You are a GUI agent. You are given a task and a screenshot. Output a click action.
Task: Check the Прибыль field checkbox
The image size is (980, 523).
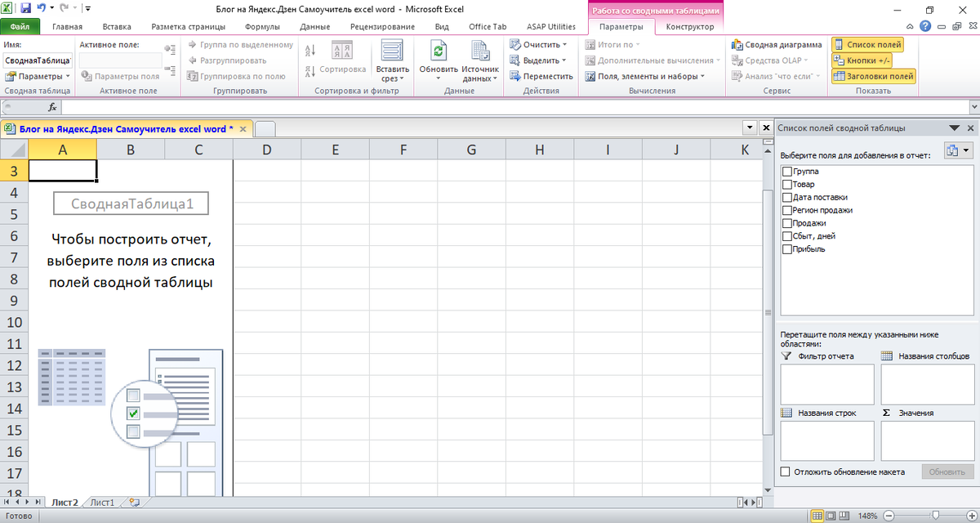pos(787,249)
